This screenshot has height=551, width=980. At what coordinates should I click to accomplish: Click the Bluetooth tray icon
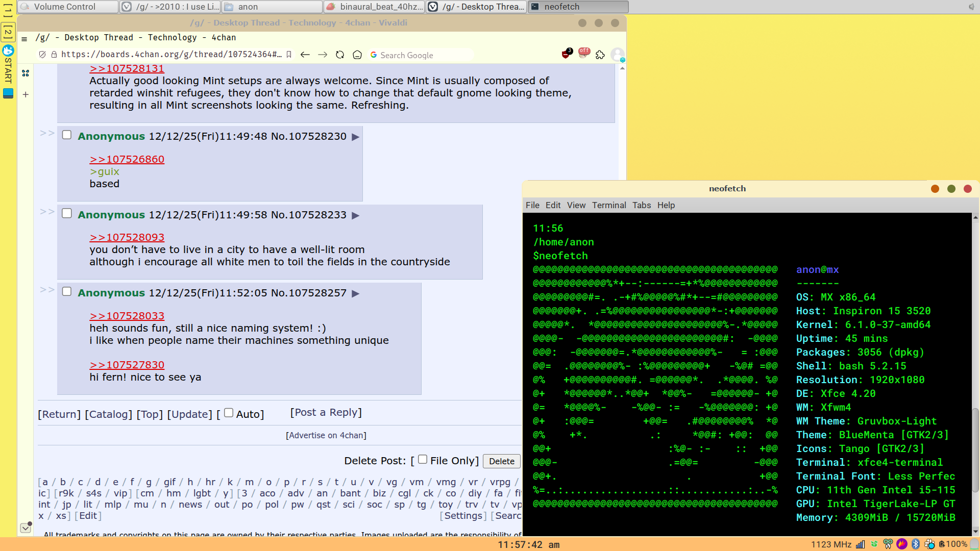[x=916, y=544]
